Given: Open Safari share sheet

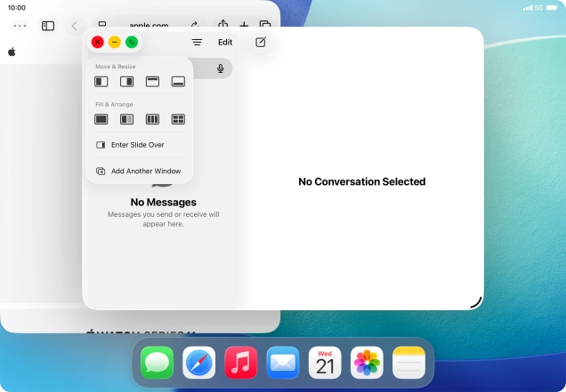Looking at the screenshot, I should point(223,24).
